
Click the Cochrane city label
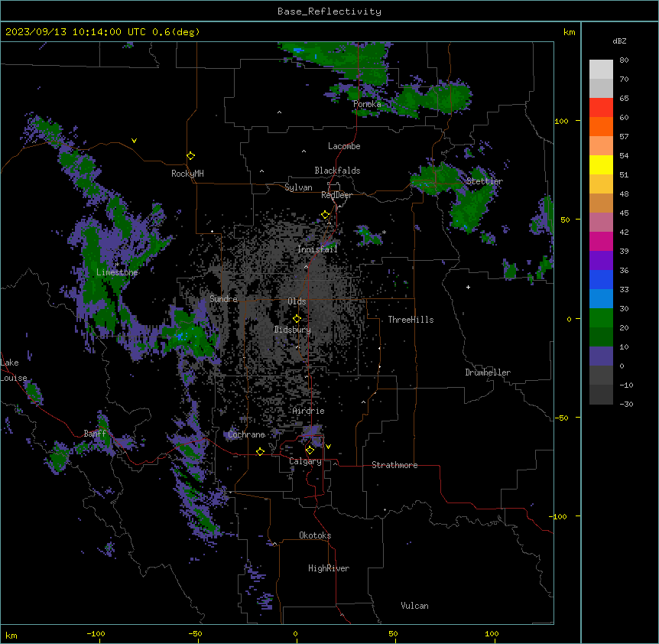pos(246,434)
